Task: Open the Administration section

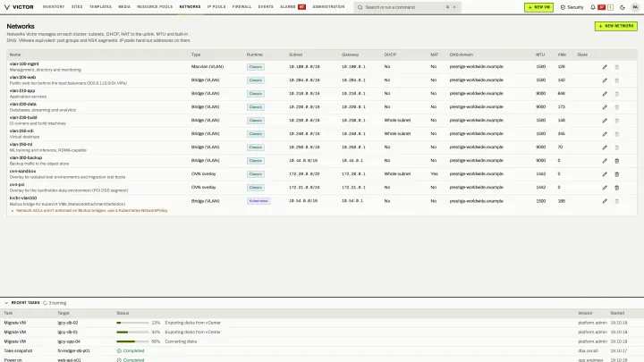Action: tap(328, 7)
